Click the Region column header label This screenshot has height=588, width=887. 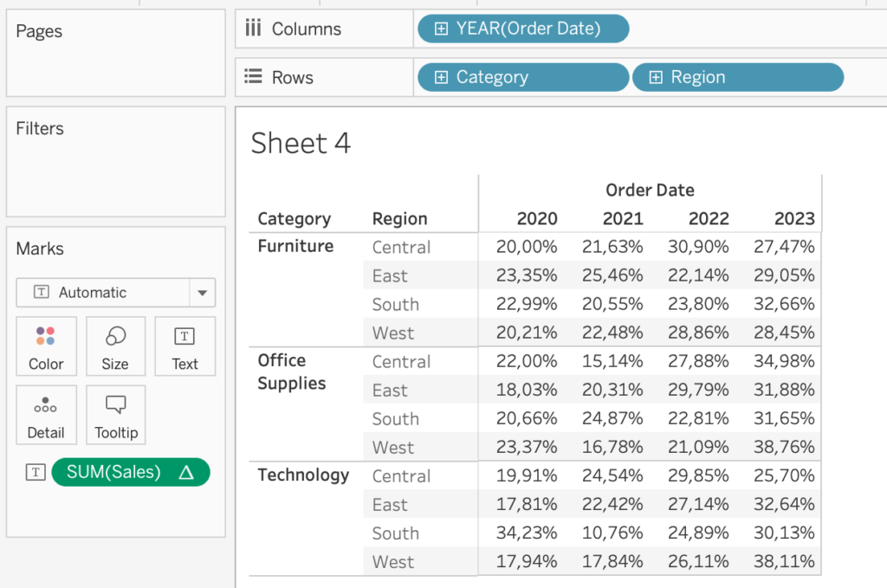(x=399, y=219)
